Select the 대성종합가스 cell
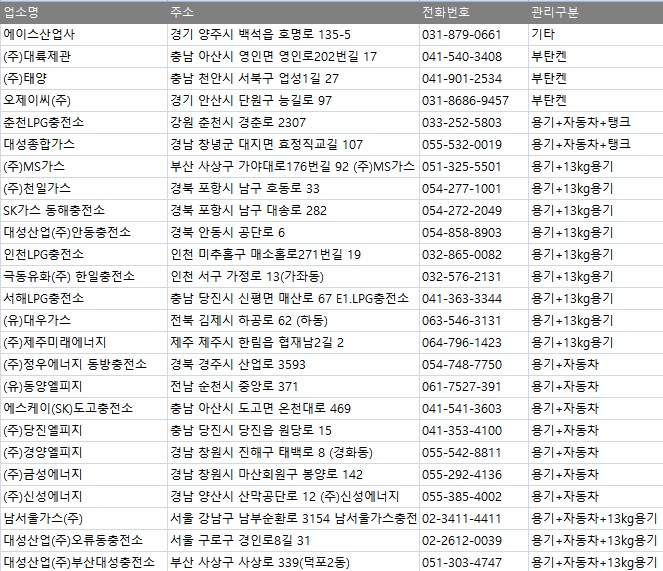Image resolution: width=663 pixels, height=571 pixels. (84, 145)
